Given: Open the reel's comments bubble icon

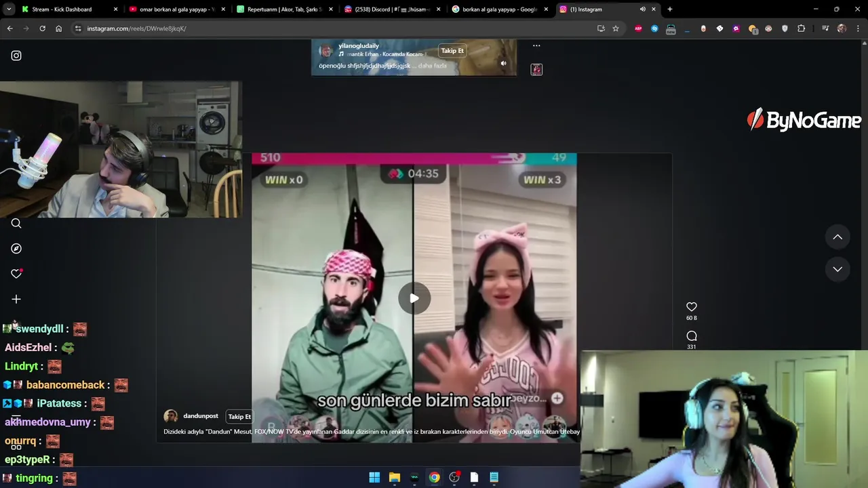Looking at the screenshot, I should pyautogui.click(x=691, y=336).
